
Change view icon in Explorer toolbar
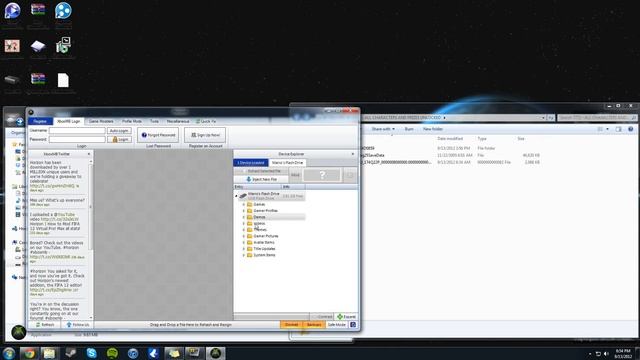tap(600, 129)
